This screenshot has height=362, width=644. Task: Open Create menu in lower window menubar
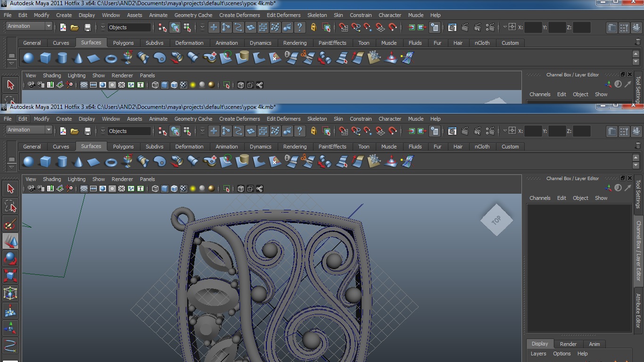coord(64,119)
